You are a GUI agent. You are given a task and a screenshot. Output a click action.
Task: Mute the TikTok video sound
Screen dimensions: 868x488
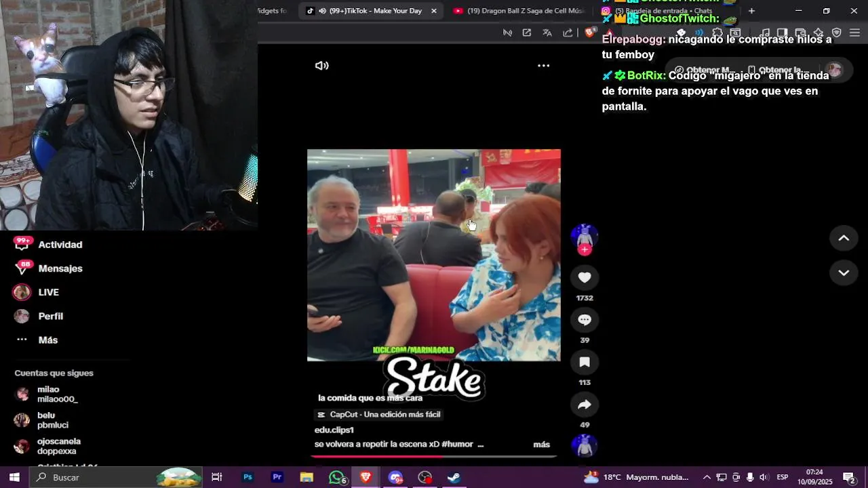click(322, 66)
